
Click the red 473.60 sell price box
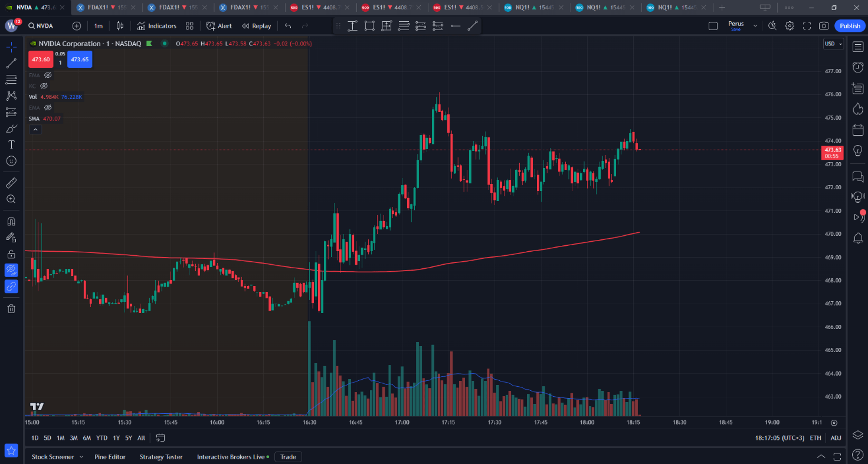pyautogui.click(x=40, y=60)
